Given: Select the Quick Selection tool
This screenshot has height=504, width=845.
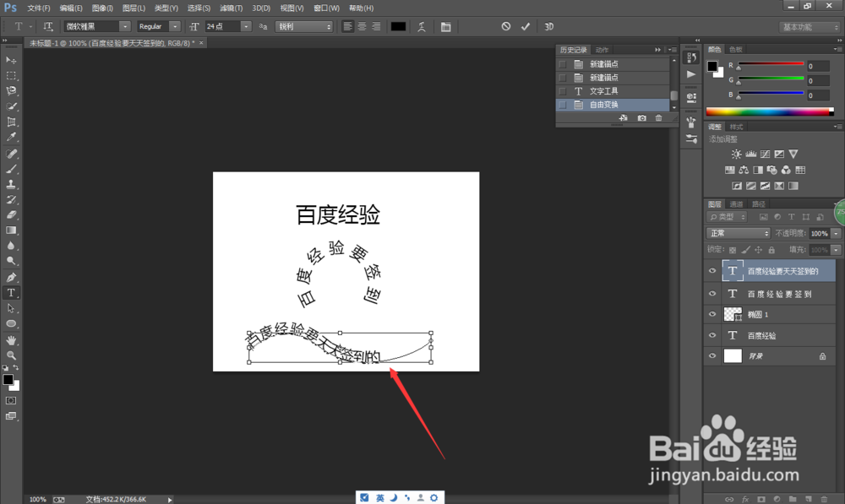Looking at the screenshot, I should coord(11,106).
